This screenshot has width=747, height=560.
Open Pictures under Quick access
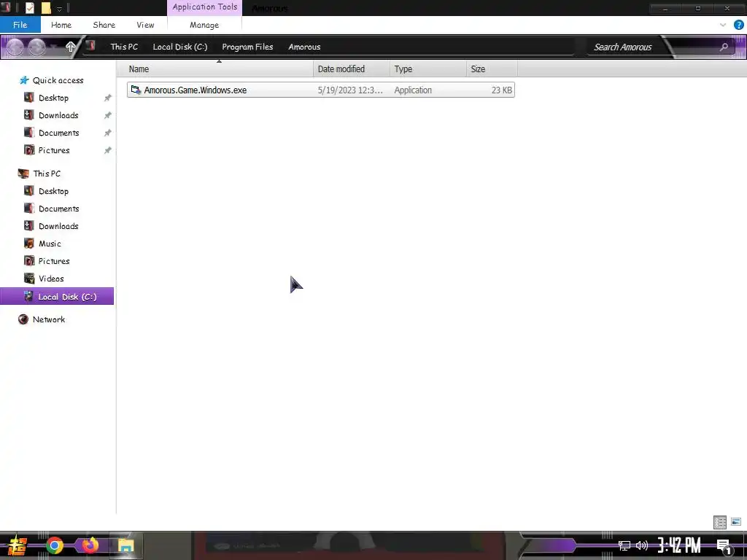[54, 150]
